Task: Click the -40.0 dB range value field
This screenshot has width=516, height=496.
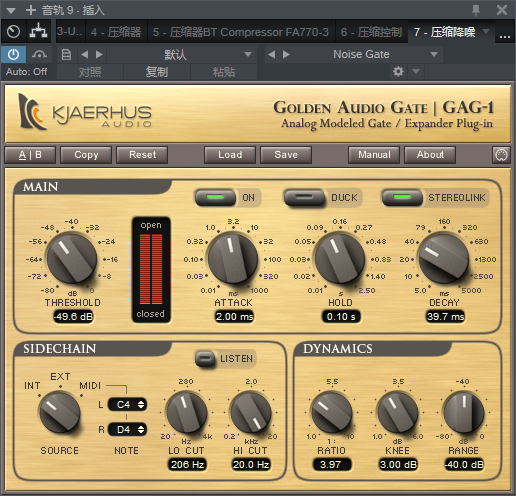Action: point(464,464)
